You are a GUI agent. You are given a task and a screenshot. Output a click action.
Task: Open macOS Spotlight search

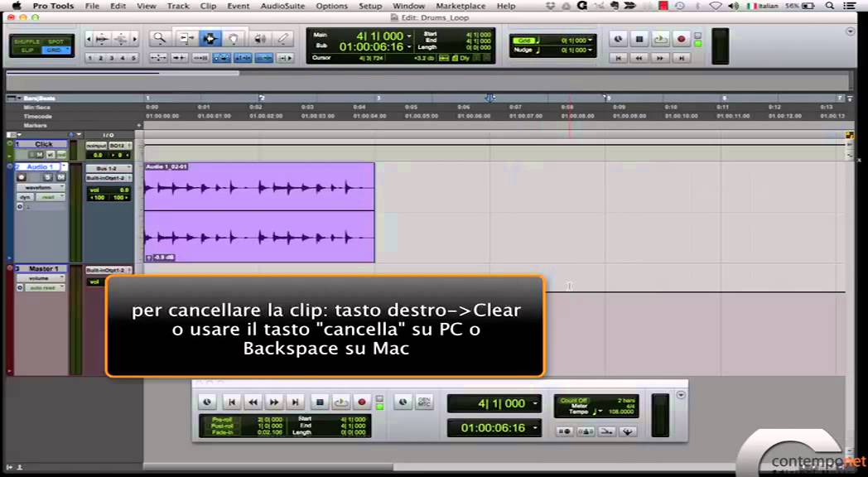click(830, 6)
